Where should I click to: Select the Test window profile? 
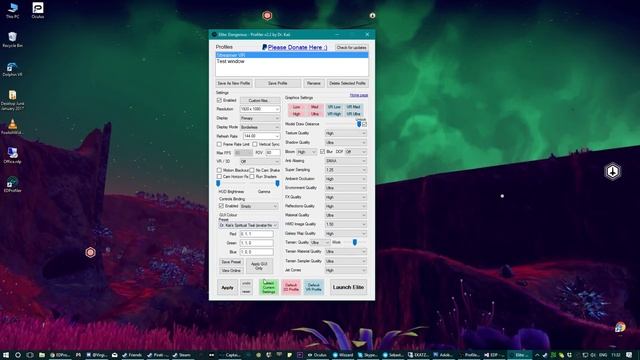292,61
